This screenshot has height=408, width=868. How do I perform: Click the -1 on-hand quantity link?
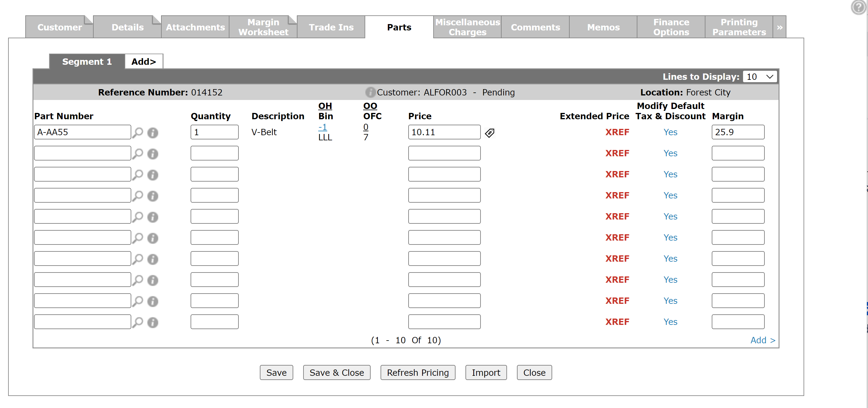click(322, 127)
